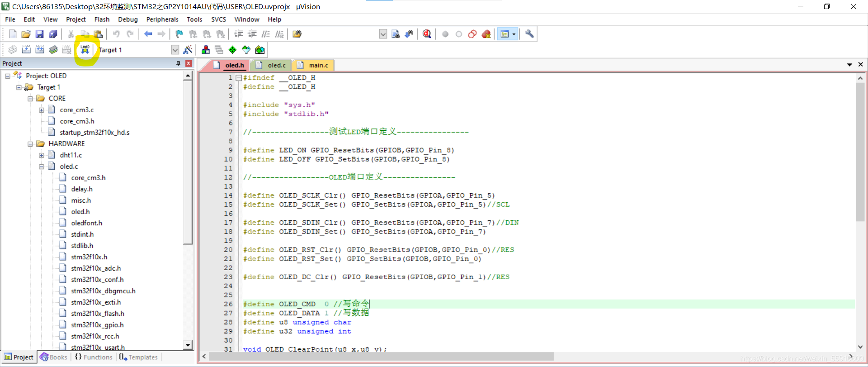Collapse the Project: OLED tree node
Screen dimensions: 868x367
pos(8,76)
